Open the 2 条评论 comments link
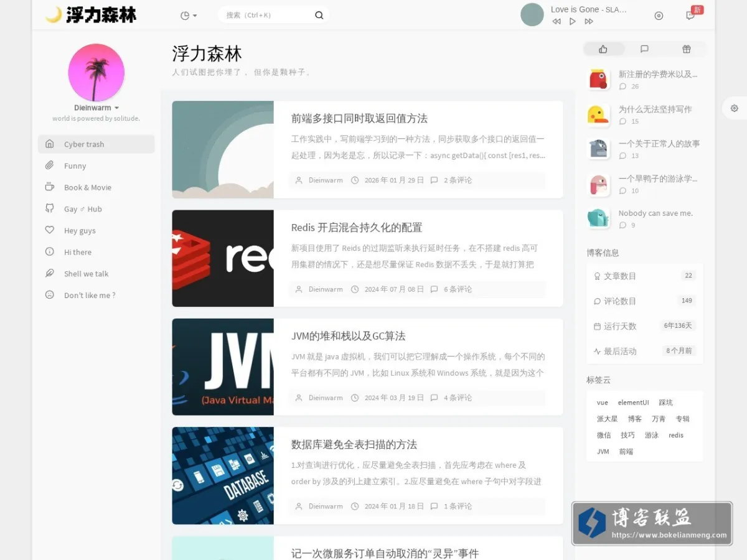Viewport: 747px width, 560px height. (x=458, y=180)
